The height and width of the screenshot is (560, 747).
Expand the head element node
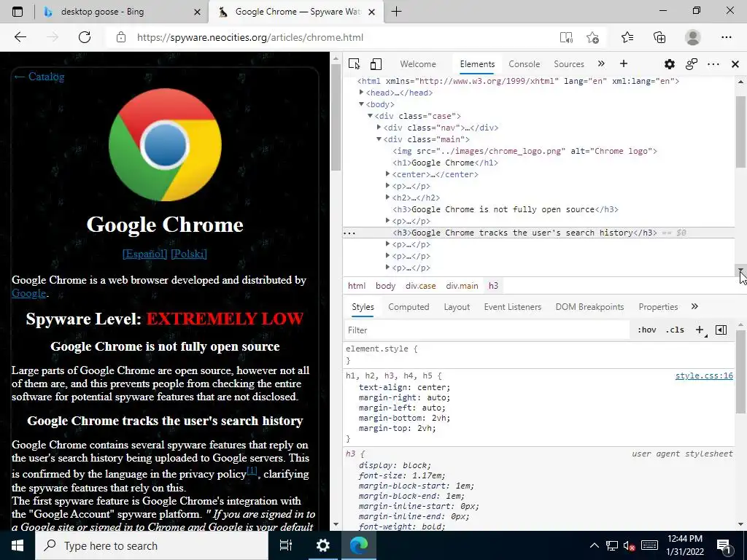(362, 93)
